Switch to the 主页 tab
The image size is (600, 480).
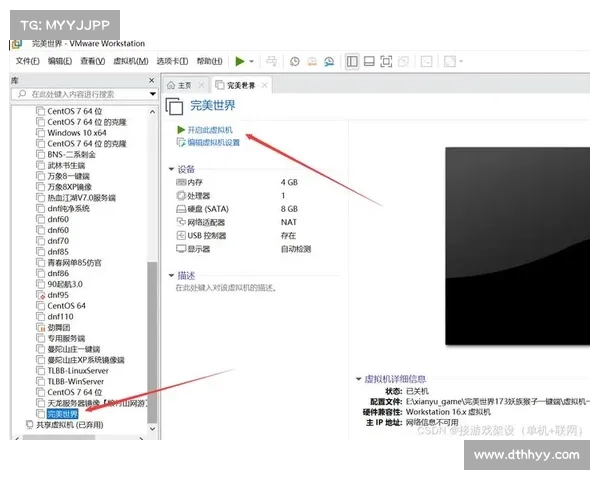185,85
